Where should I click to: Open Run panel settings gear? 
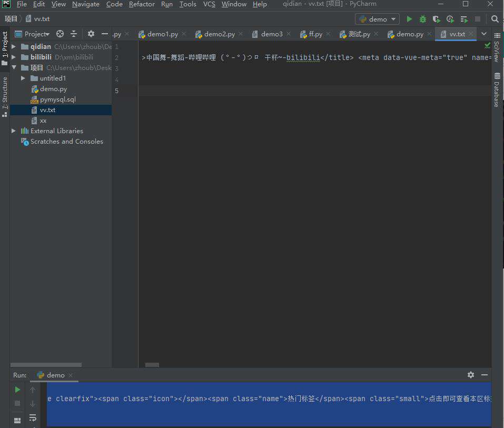click(x=471, y=375)
